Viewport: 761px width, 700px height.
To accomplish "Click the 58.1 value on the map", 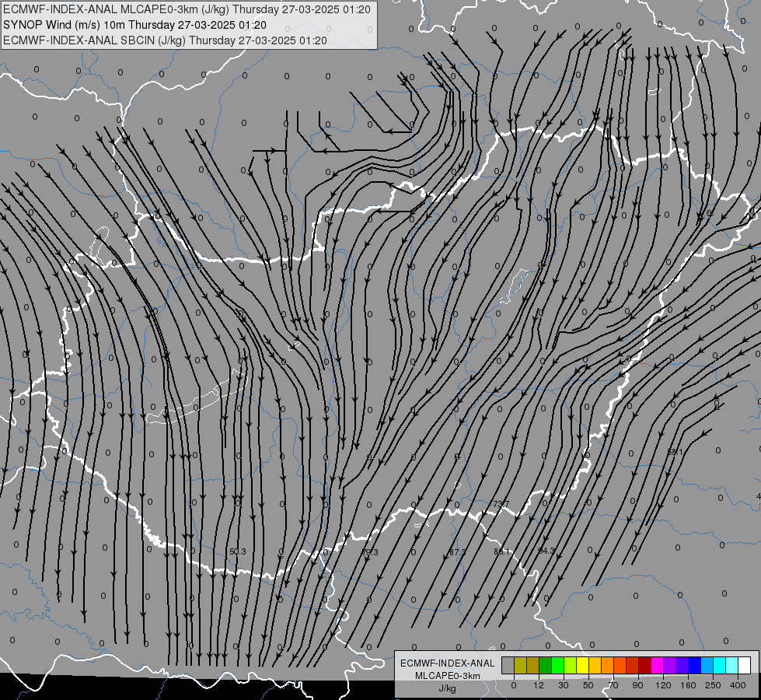I will click(675, 452).
